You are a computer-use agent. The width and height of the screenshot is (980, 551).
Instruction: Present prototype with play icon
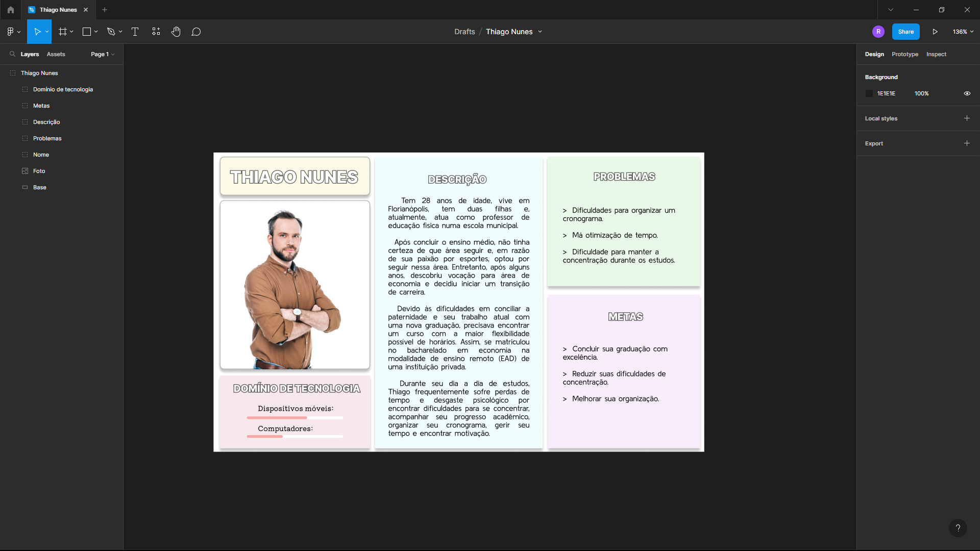tap(935, 32)
